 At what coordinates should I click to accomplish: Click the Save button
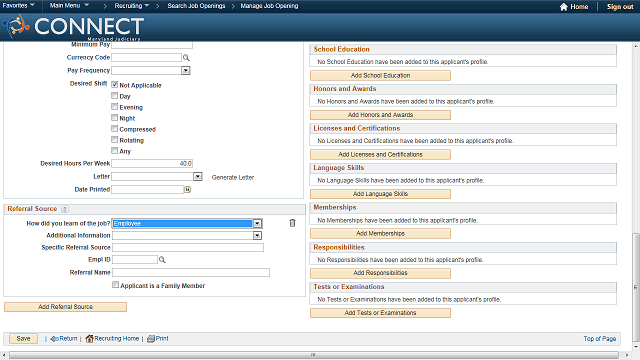pos(23,338)
